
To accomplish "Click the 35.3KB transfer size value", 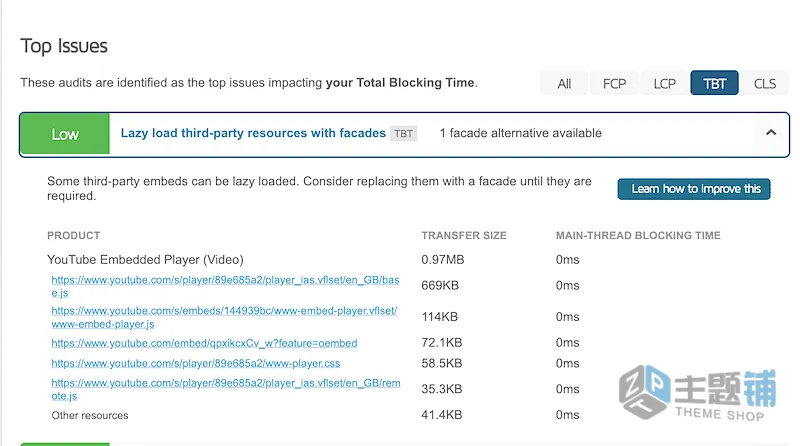I will pyautogui.click(x=441, y=389).
